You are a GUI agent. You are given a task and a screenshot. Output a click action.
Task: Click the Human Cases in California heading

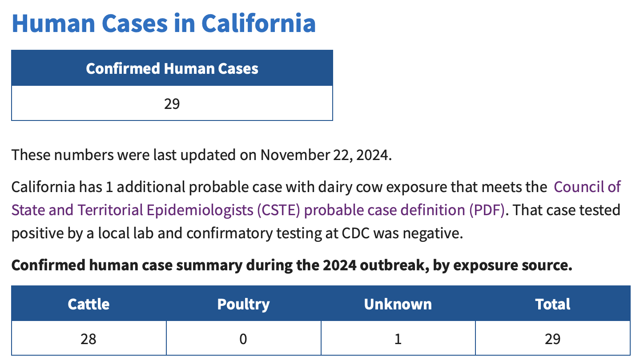point(164,23)
